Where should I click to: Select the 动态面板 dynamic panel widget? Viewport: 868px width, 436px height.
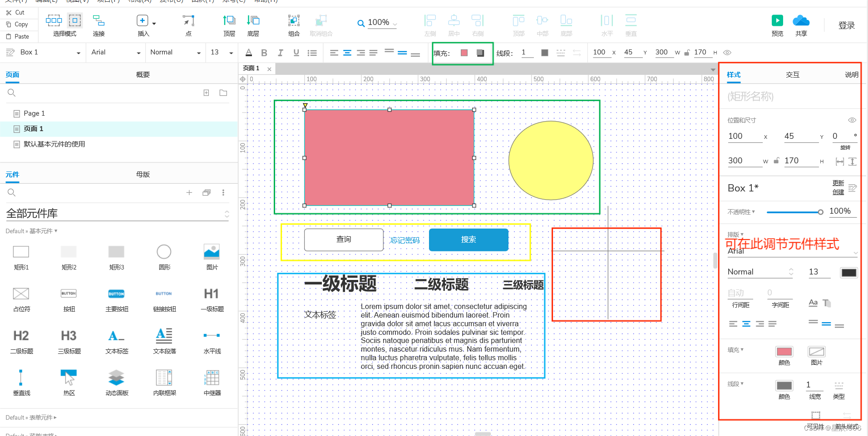(116, 383)
